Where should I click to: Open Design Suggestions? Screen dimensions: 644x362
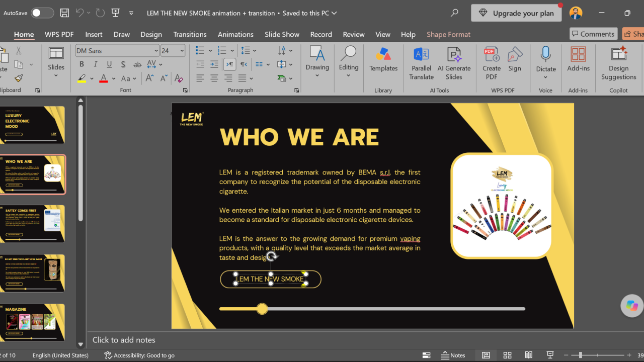coord(618,63)
